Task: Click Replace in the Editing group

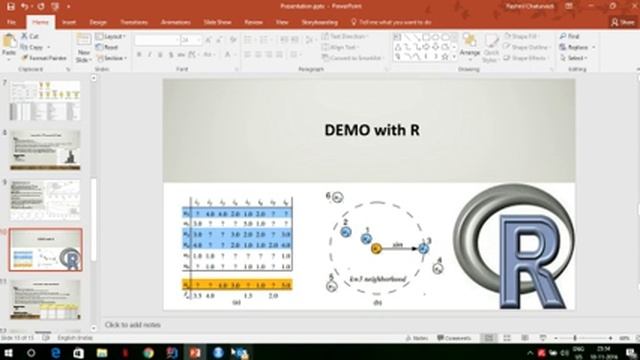Action: click(x=578, y=47)
